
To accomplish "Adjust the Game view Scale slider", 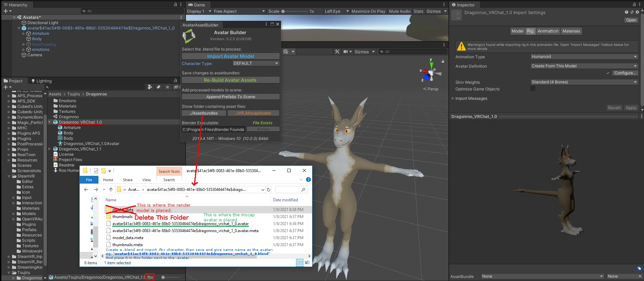I will coord(283,11).
